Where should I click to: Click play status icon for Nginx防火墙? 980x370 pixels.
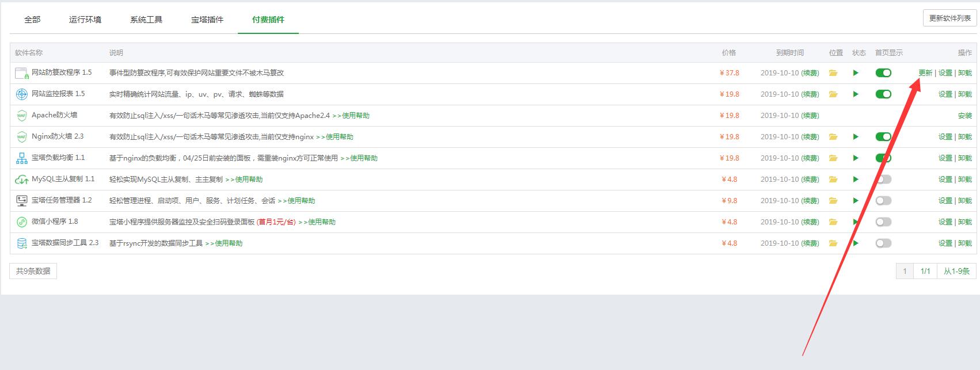point(856,137)
